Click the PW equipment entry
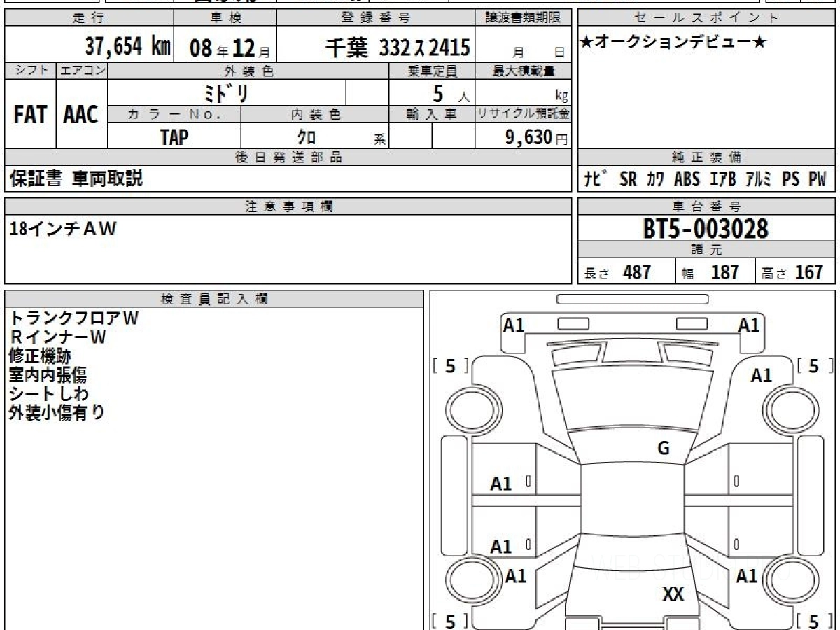 (x=817, y=179)
